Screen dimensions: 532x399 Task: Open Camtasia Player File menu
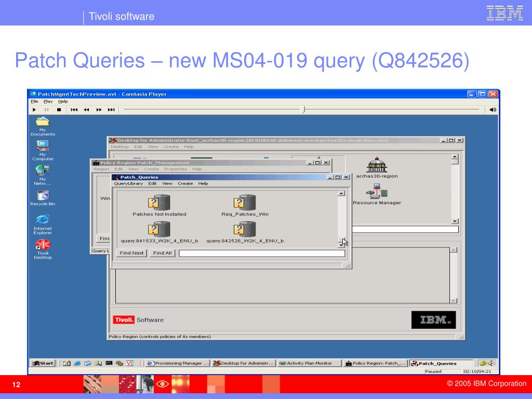pyautogui.click(x=34, y=101)
